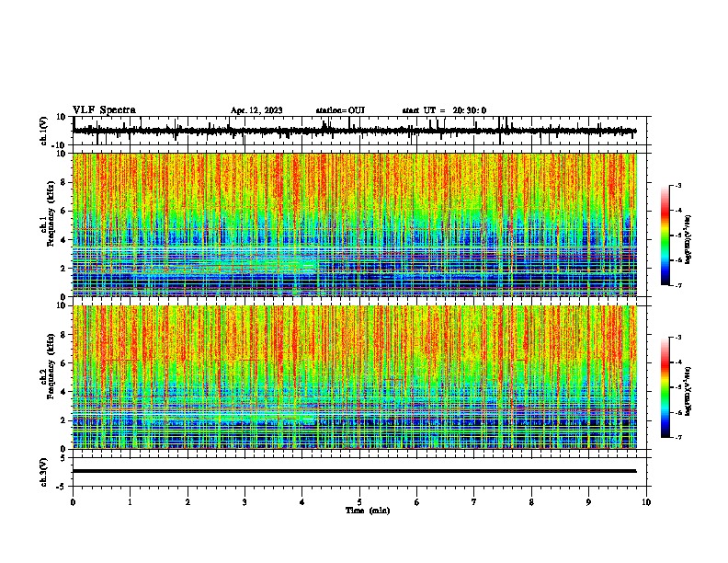Screen dimensions: 728x563
Task: Click time axis tick label "9"
Action: point(588,502)
